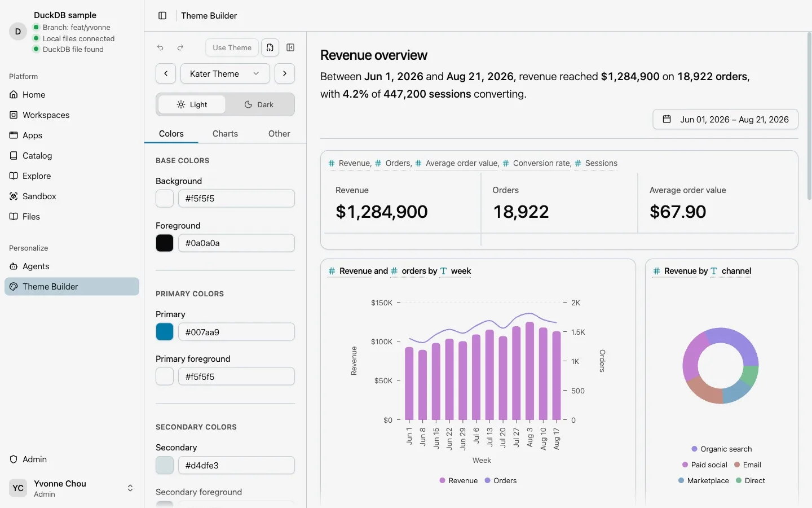Toggle Orders series in chart legend
This screenshot has width=812, height=508.
[x=501, y=481]
